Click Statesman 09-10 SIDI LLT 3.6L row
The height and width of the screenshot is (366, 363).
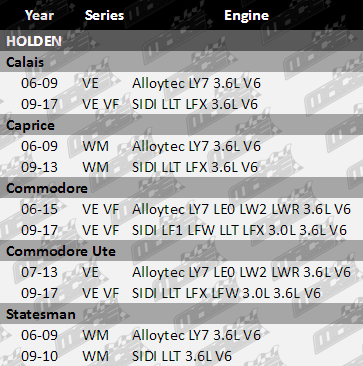pos(181,356)
